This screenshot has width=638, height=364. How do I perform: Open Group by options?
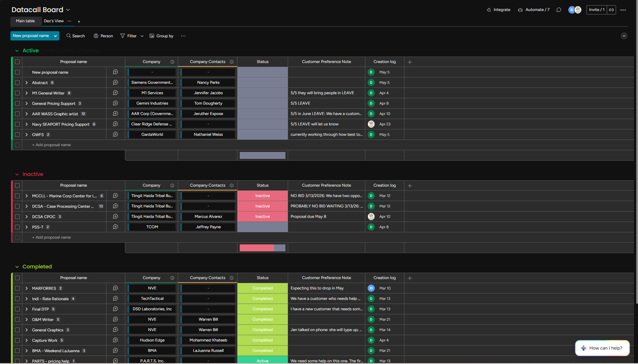click(x=161, y=36)
